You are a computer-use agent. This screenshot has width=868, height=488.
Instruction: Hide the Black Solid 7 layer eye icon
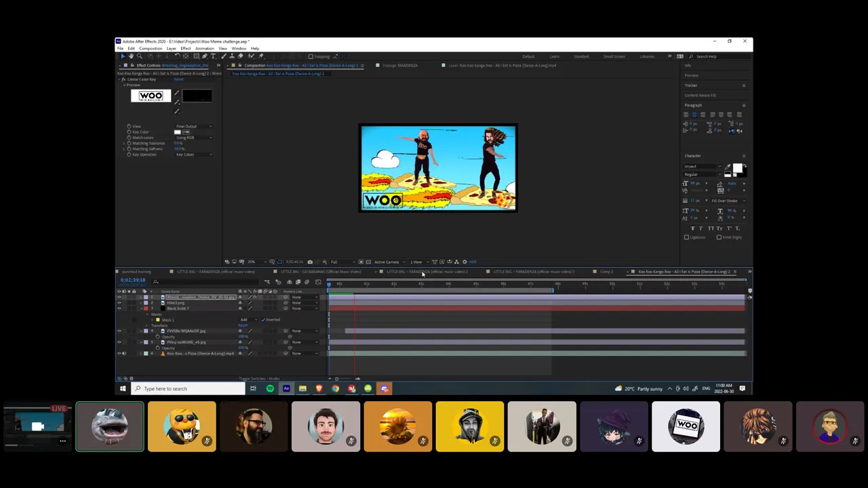[x=119, y=308]
